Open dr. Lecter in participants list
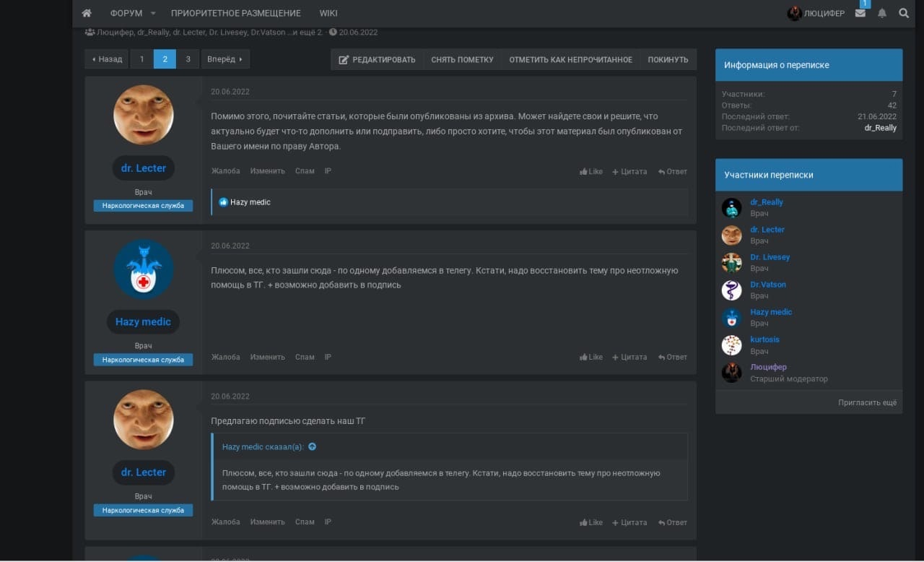This screenshot has width=924, height=562. pos(767,230)
